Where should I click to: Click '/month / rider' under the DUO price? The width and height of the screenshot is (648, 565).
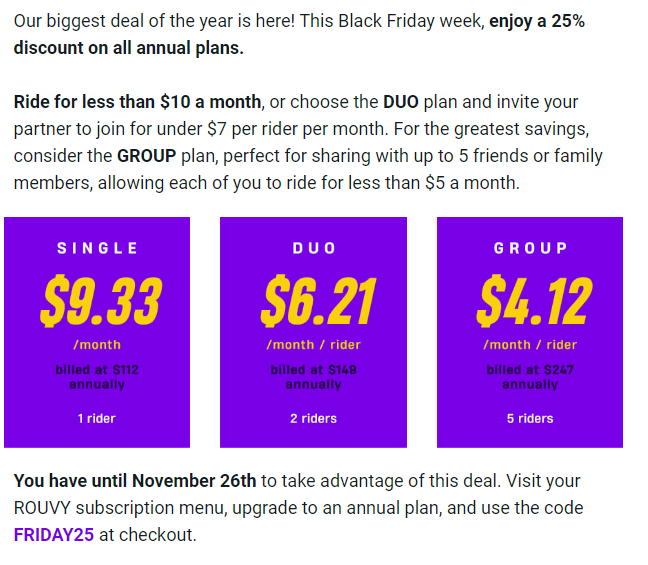tap(314, 345)
